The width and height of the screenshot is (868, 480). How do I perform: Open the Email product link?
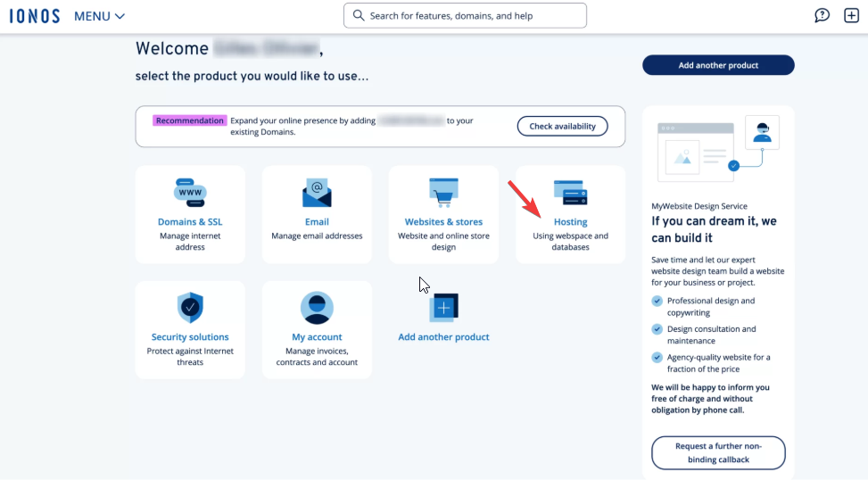(317, 222)
